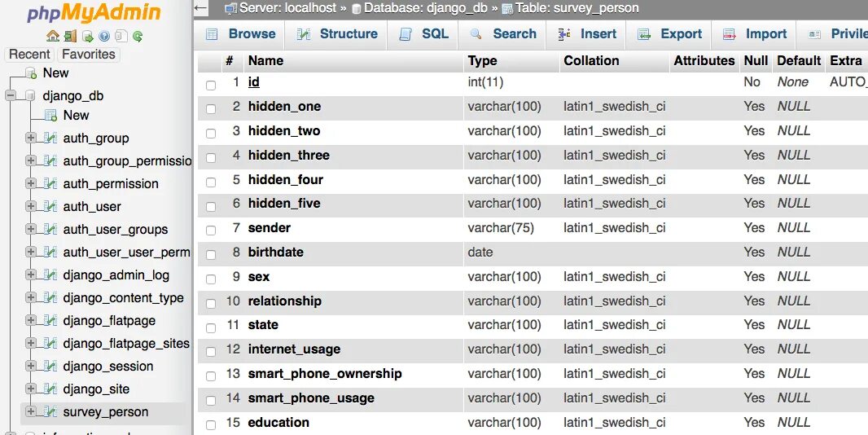Click New to create a database
Image resolution: width=868 pixels, height=435 pixels.
55,73
